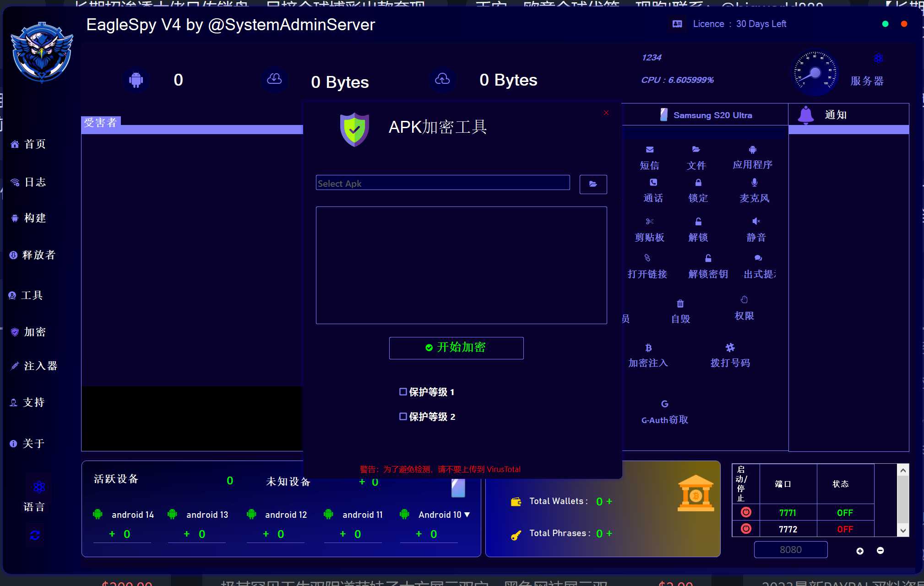Click the eagle logo in the corner
Image resolution: width=924 pixels, height=586 pixels.
tap(42, 53)
